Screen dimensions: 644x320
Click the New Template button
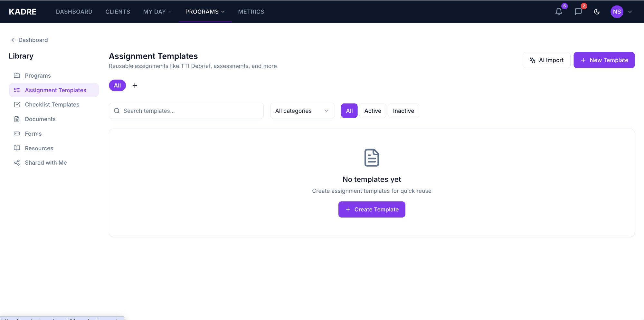pyautogui.click(x=604, y=60)
